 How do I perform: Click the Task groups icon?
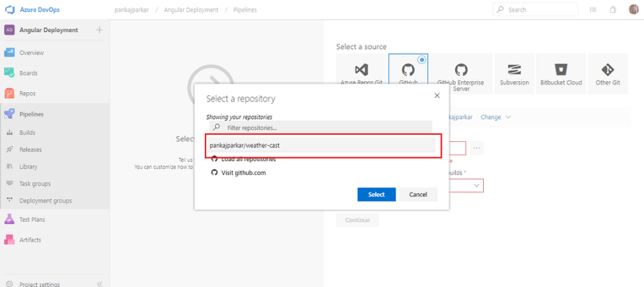[x=10, y=183]
